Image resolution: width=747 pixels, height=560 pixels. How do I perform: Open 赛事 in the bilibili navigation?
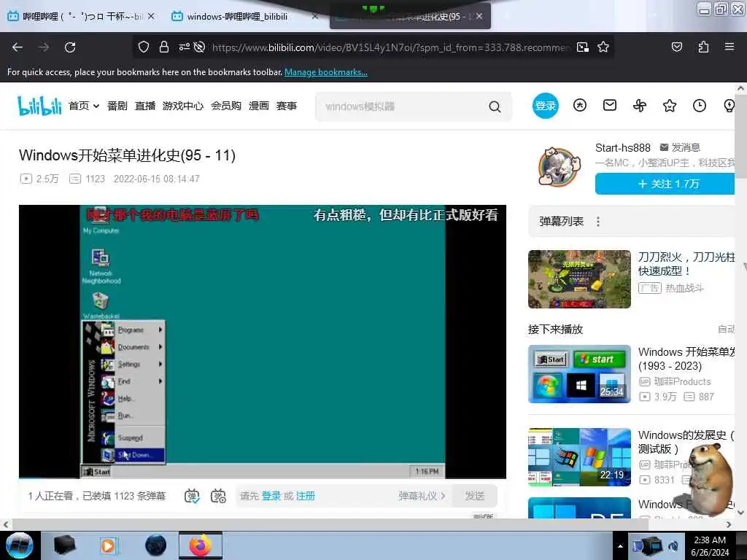pos(286,106)
